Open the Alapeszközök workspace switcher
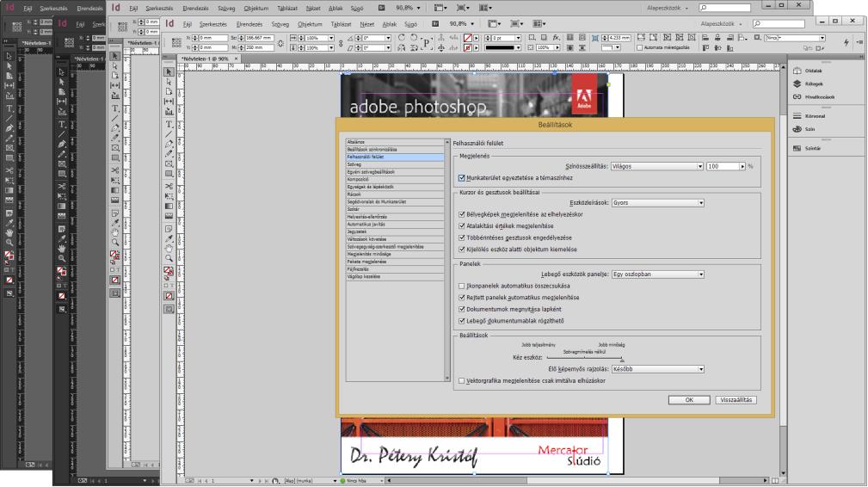 [x=722, y=24]
